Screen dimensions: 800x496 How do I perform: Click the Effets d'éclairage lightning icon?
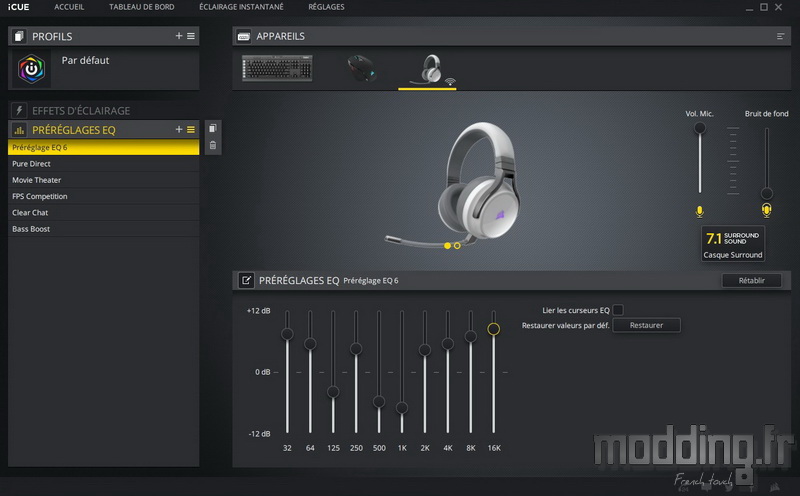(x=19, y=110)
